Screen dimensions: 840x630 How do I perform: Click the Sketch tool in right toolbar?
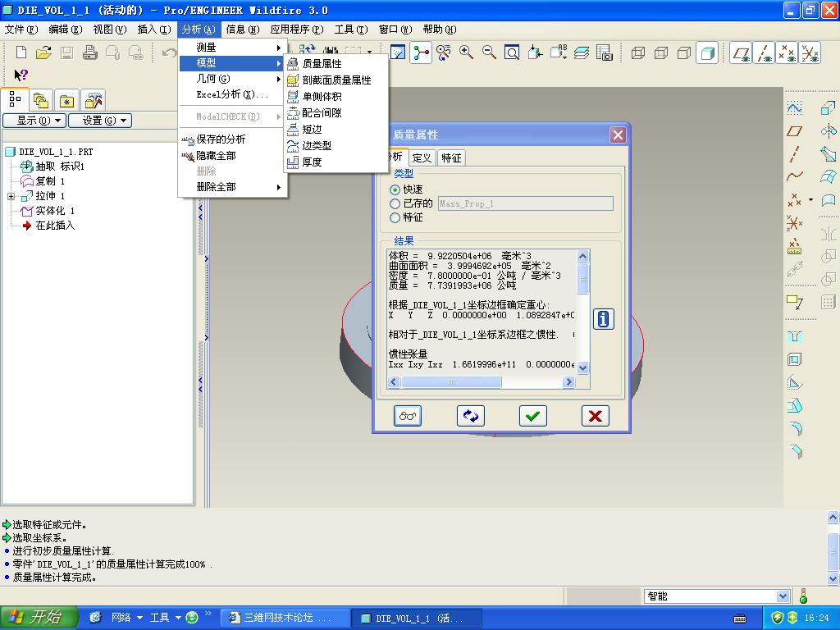[794, 108]
